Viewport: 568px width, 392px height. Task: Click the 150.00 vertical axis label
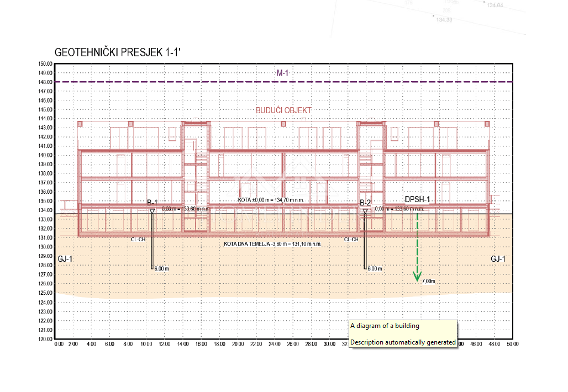(45, 64)
